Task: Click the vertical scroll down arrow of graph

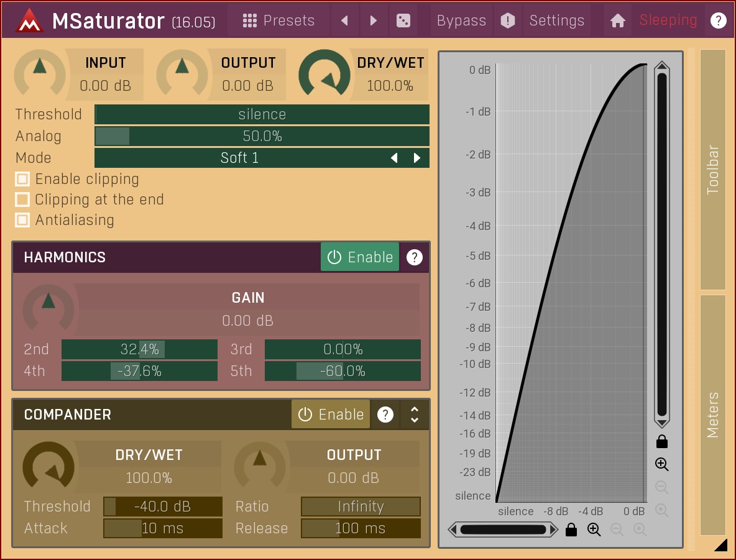Action: pyautogui.click(x=662, y=423)
